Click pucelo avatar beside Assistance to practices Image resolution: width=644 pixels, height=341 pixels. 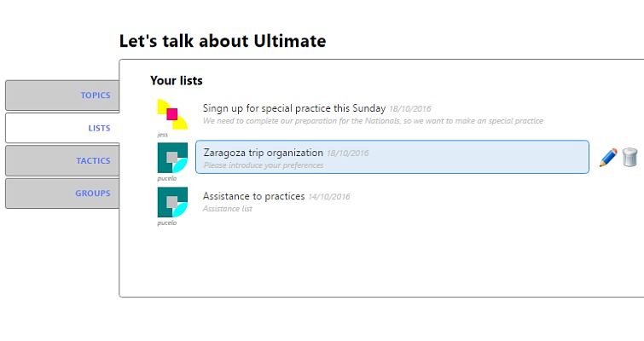click(172, 202)
